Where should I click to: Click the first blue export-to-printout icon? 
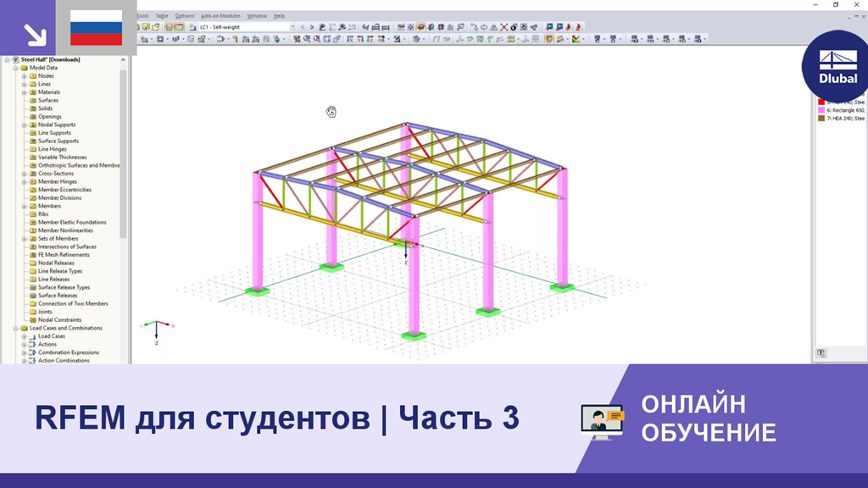549,26
